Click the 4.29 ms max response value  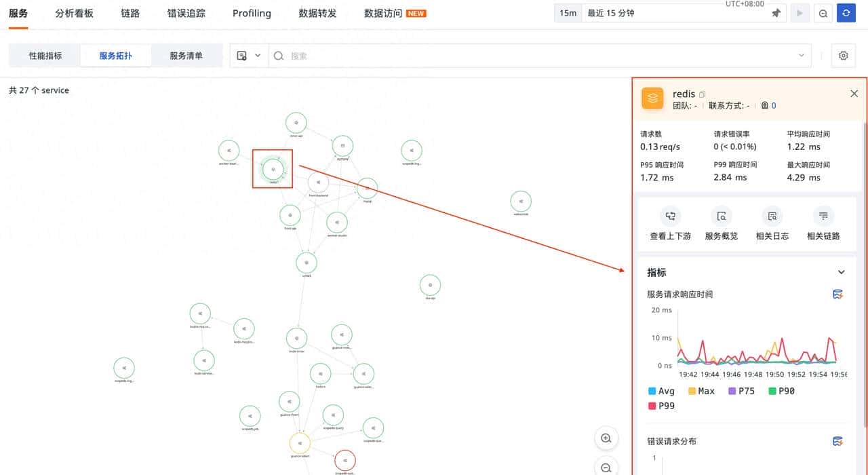804,177
